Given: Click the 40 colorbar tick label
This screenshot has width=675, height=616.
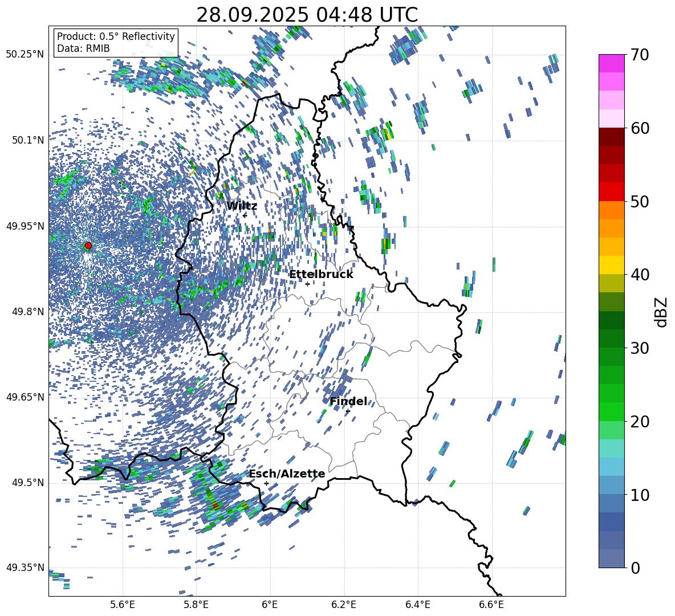Looking at the screenshot, I should pyautogui.click(x=640, y=275).
